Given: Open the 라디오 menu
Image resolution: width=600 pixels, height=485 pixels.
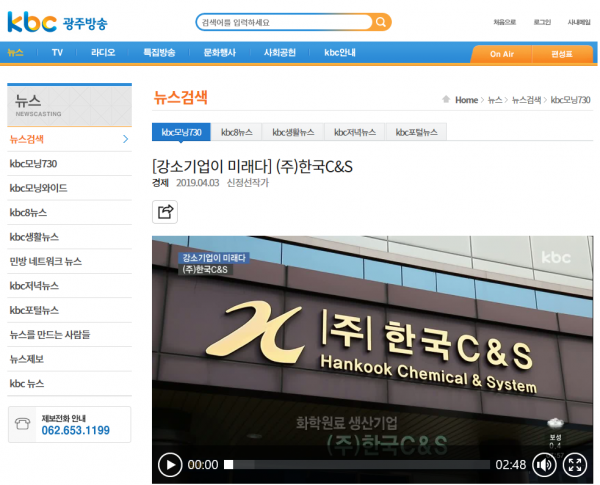Looking at the screenshot, I should coord(103,52).
